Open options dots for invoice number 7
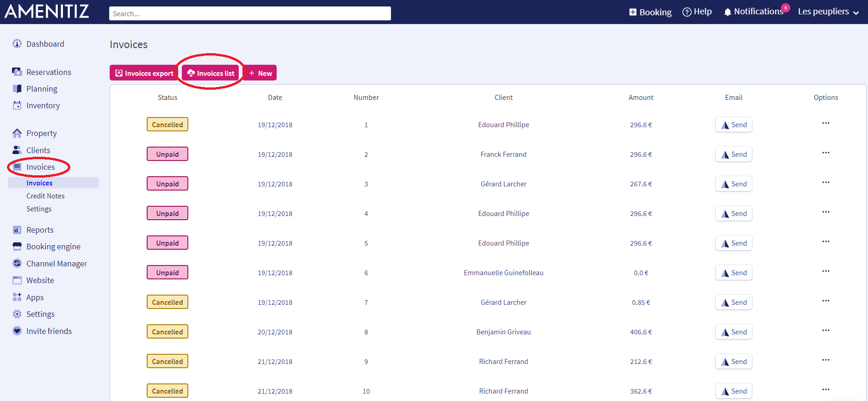 click(x=826, y=301)
